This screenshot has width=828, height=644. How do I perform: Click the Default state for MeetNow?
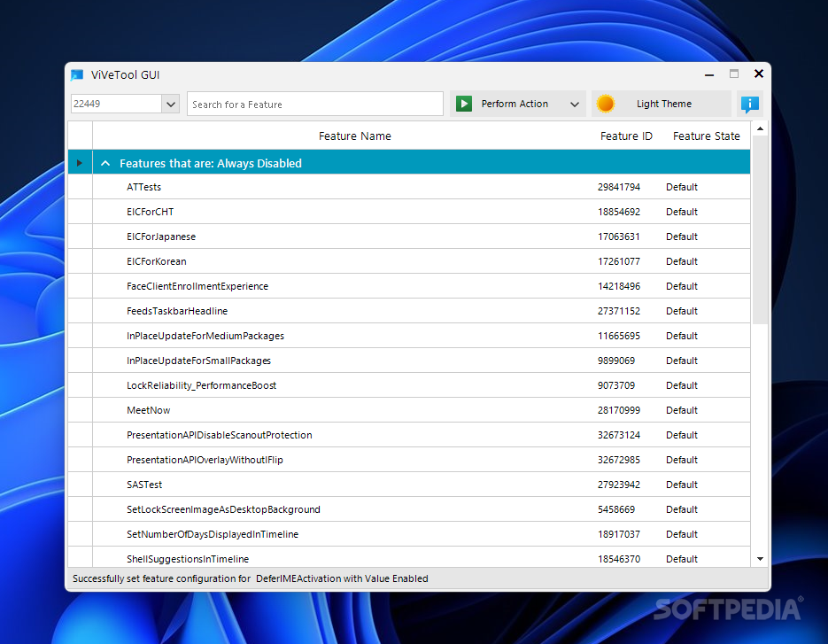pyautogui.click(x=682, y=410)
